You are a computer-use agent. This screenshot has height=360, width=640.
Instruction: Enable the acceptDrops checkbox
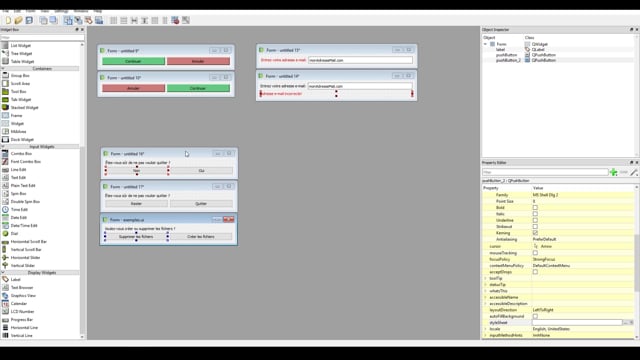[535, 271]
